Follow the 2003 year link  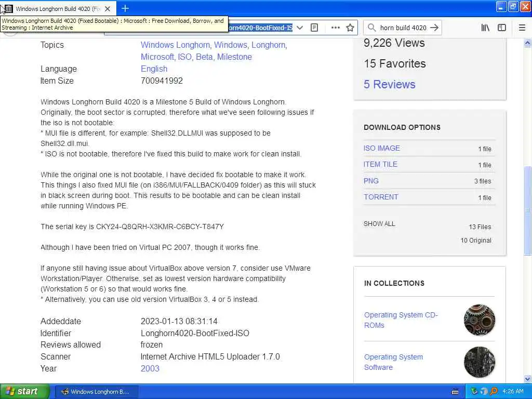(x=150, y=369)
